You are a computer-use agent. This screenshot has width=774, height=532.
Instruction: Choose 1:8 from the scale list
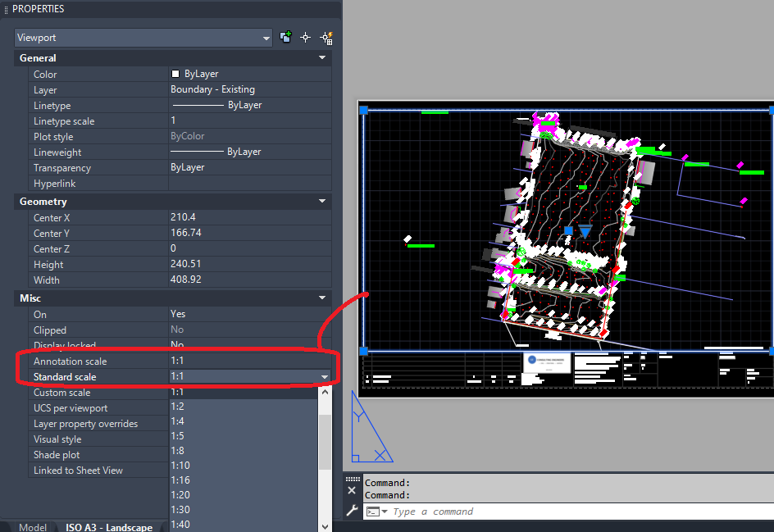[x=244, y=451]
